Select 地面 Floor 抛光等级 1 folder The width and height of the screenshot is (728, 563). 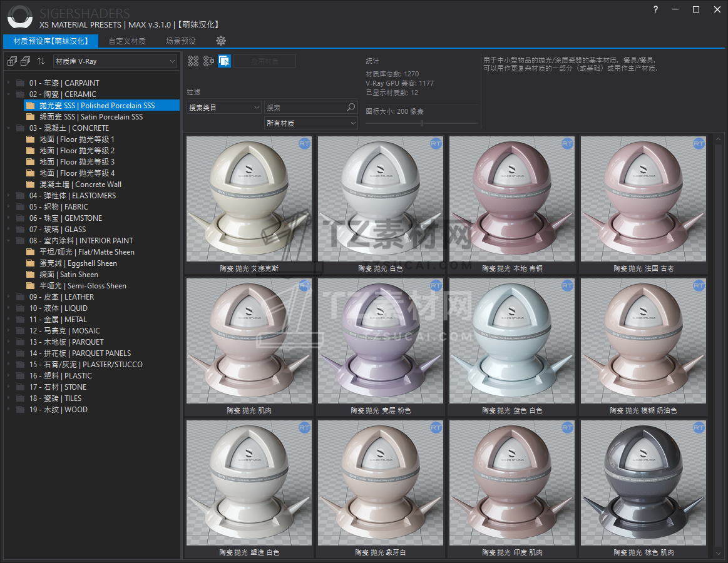pyautogui.click(x=76, y=139)
